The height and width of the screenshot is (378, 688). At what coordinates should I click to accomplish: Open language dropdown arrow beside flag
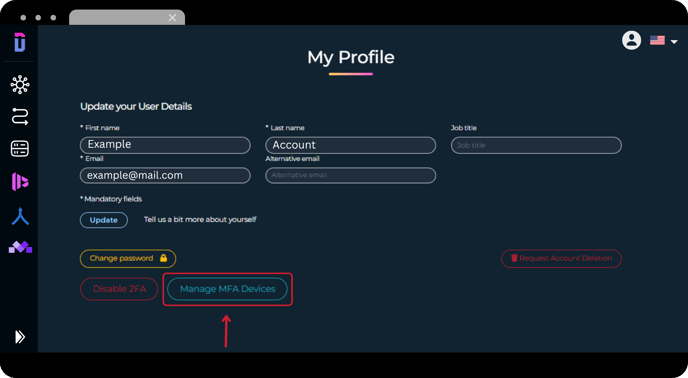(674, 42)
